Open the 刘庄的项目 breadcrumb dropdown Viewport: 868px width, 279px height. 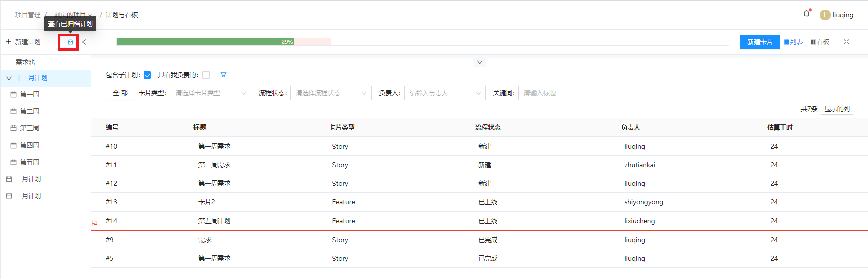pos(73,15)
